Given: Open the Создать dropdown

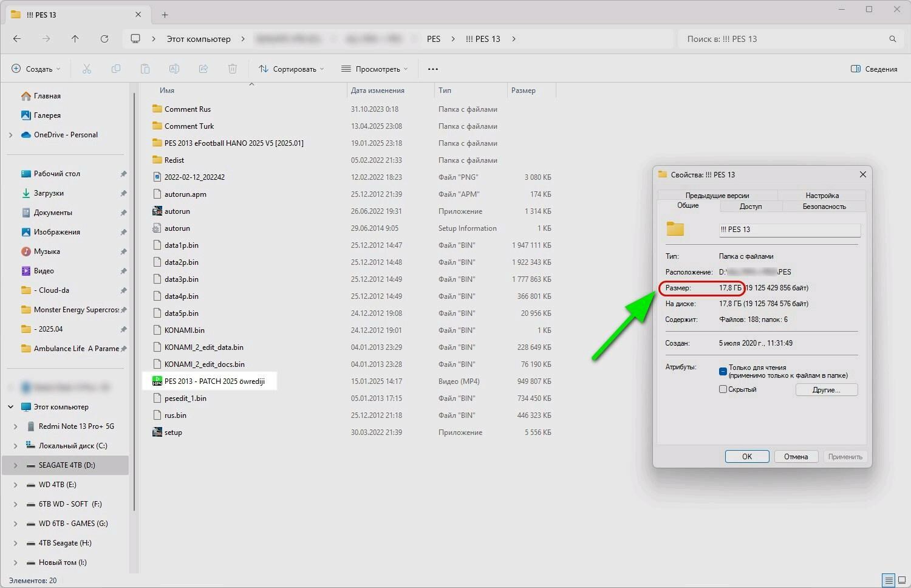Looking at the screenshot, I should (x=36, y=69).
